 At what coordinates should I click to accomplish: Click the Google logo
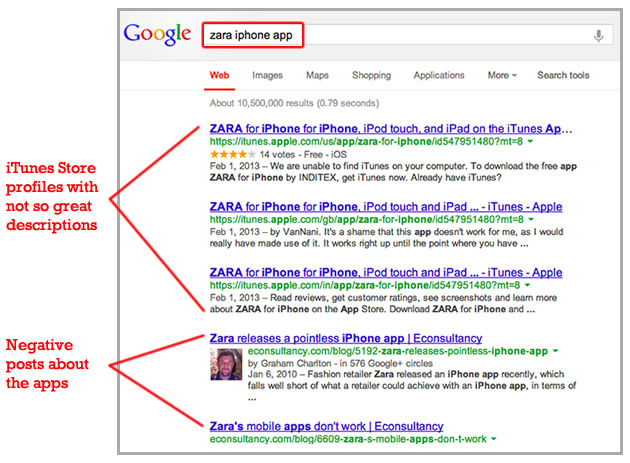[x=157, y=35]
